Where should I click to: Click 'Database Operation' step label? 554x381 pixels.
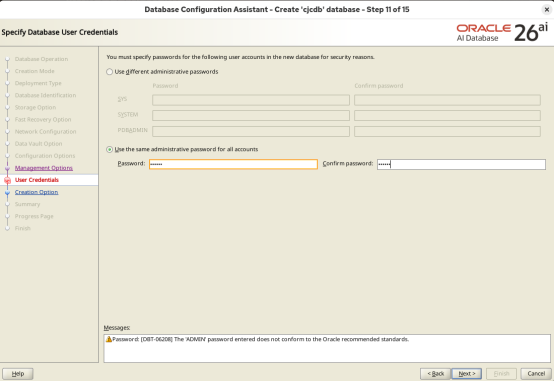[x=41, y=59]
